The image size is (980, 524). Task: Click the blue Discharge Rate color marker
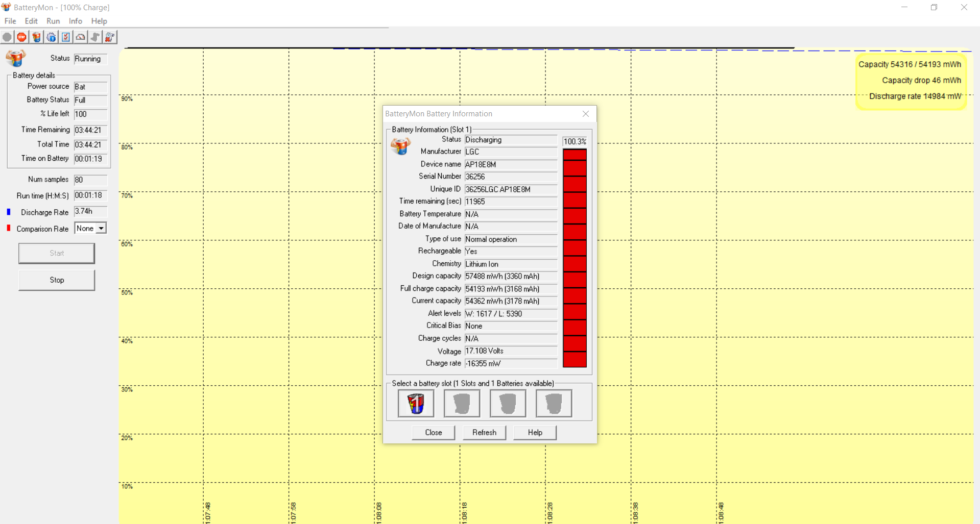(x=8, y=212)
